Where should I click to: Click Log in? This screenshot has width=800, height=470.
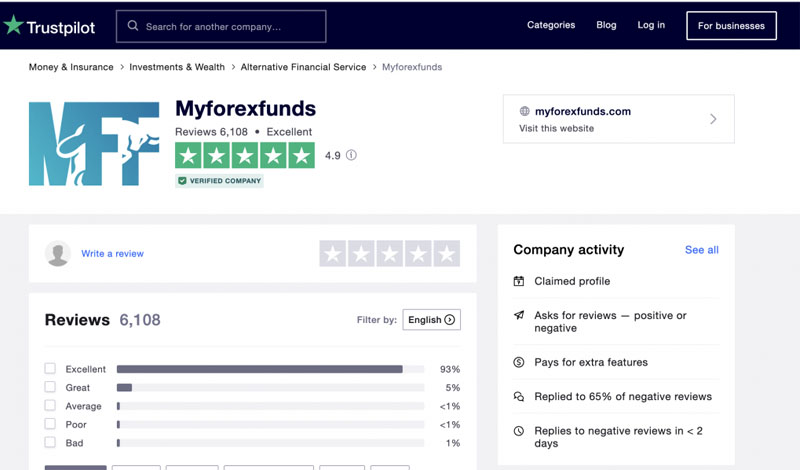pyautogui.click(x=651, y=25)
